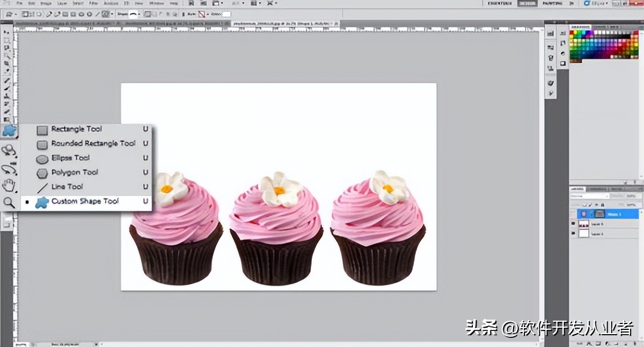Viewport: 644px width, 347px height.
Task: Show more workspaces with double-arrow button
Action: (571, 3)
